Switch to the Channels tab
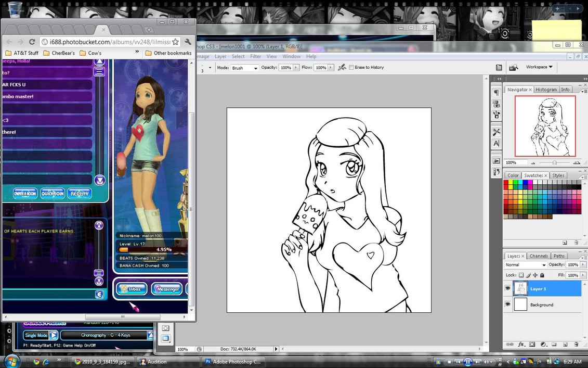The image size is (588, 368). pos(539,256)
